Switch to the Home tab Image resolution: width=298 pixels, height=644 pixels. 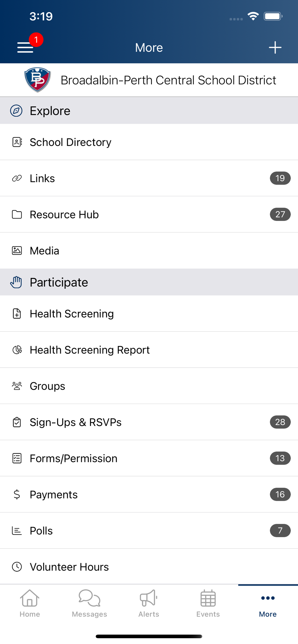[x=30, y=603]
